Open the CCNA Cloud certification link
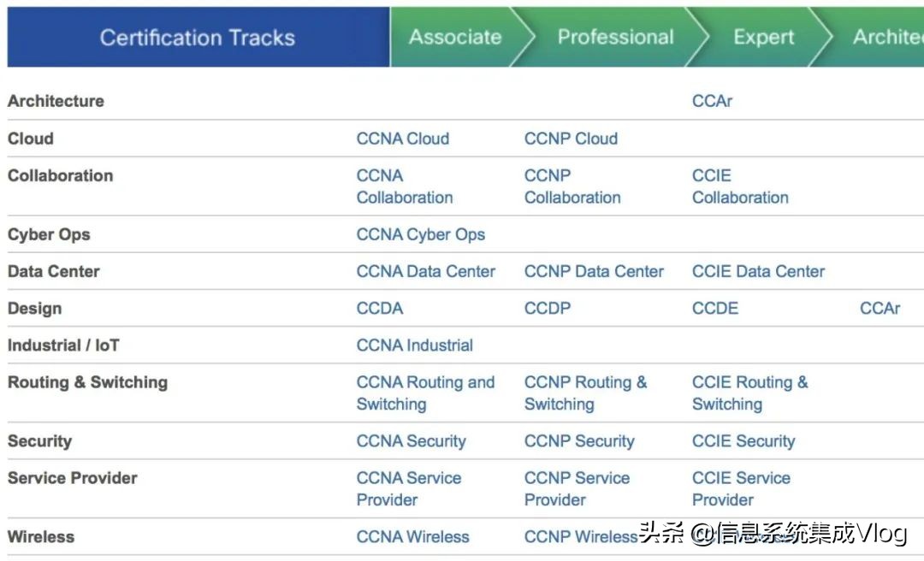The height and width of the screenshot is (561, 924). (x=402, y=139)
